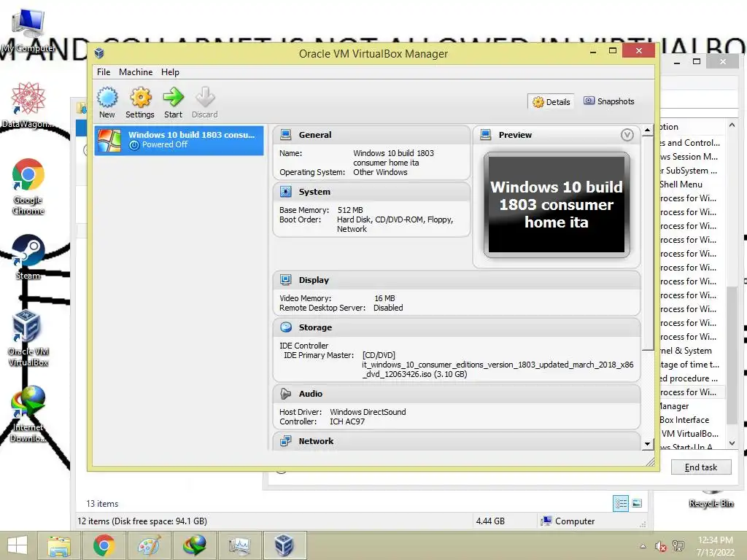
Task: Click the network tray icon
Action: pos(678,546)
